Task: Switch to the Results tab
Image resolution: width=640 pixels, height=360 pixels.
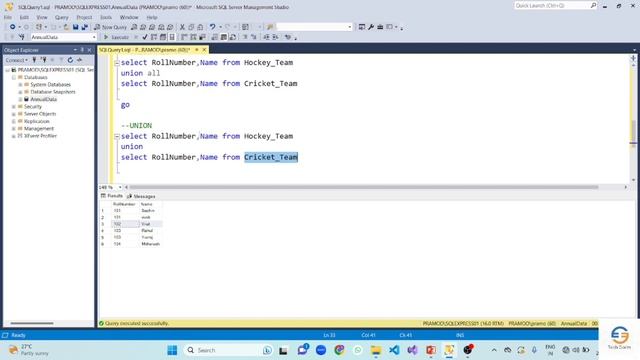Action: 112,196
